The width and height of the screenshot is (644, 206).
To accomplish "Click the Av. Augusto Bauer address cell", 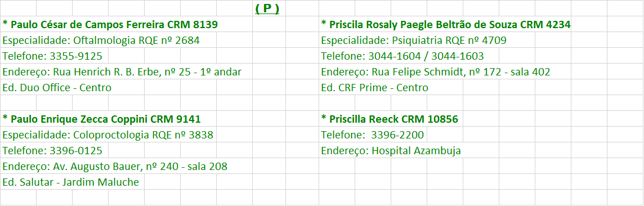I will click(x=115, y=167).
